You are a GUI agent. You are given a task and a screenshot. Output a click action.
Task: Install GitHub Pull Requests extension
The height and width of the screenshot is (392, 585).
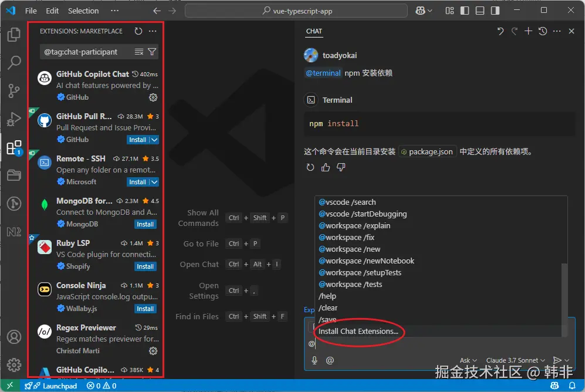(x=138, y=140)
